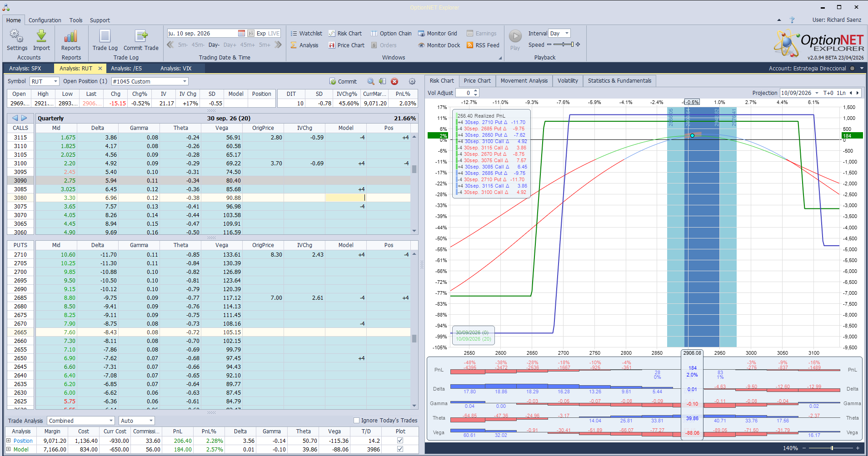Image resolution: width=868 pixels, height=456 pixels.
Task: Open the #1045 Custom position dropdown
Action: pos(185,81)
